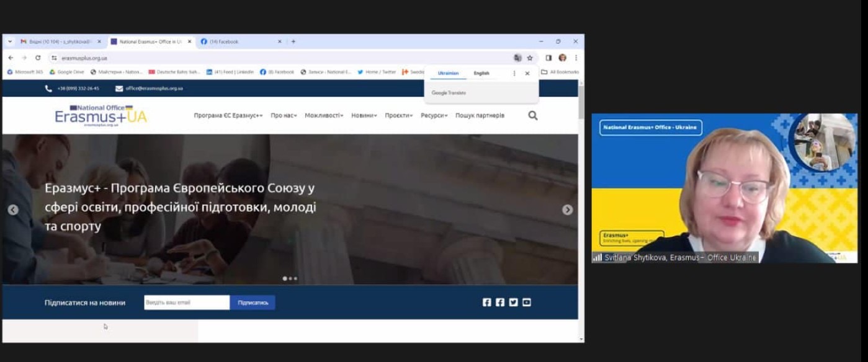Go back with the browser back arrow
868x362 pixels.
pos(11,58)
